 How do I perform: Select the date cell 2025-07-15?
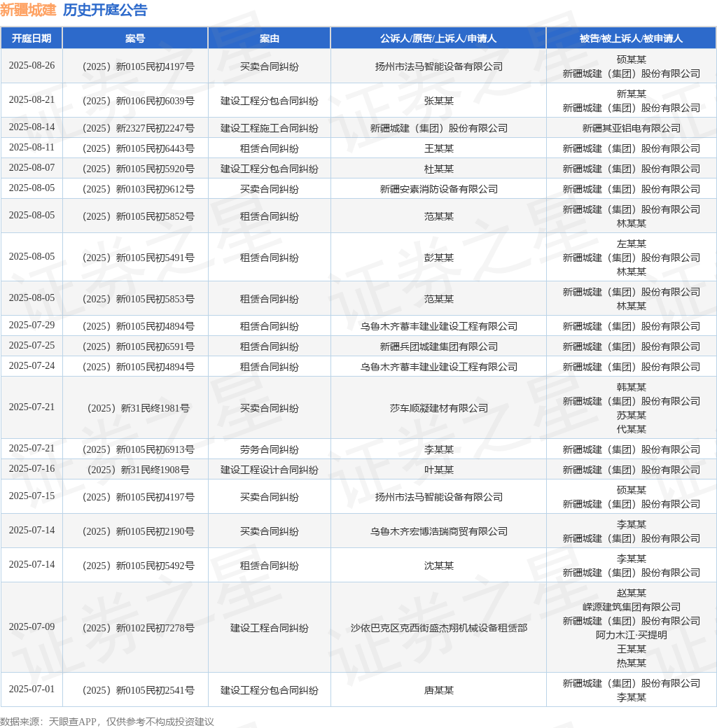pos(32,496)
